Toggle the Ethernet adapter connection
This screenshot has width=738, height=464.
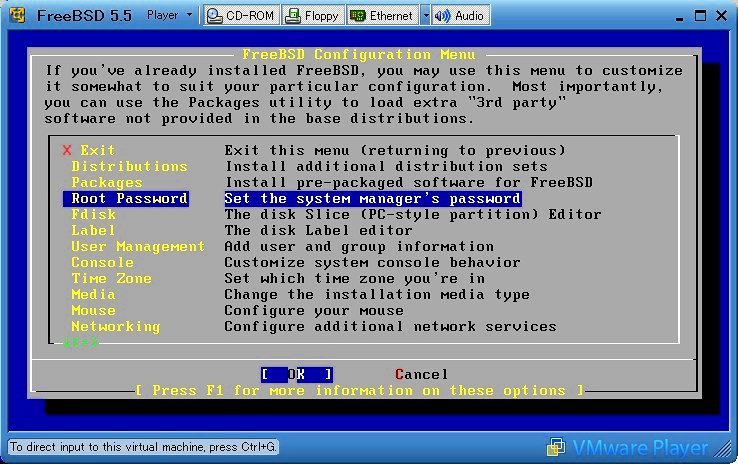[382, 15]
